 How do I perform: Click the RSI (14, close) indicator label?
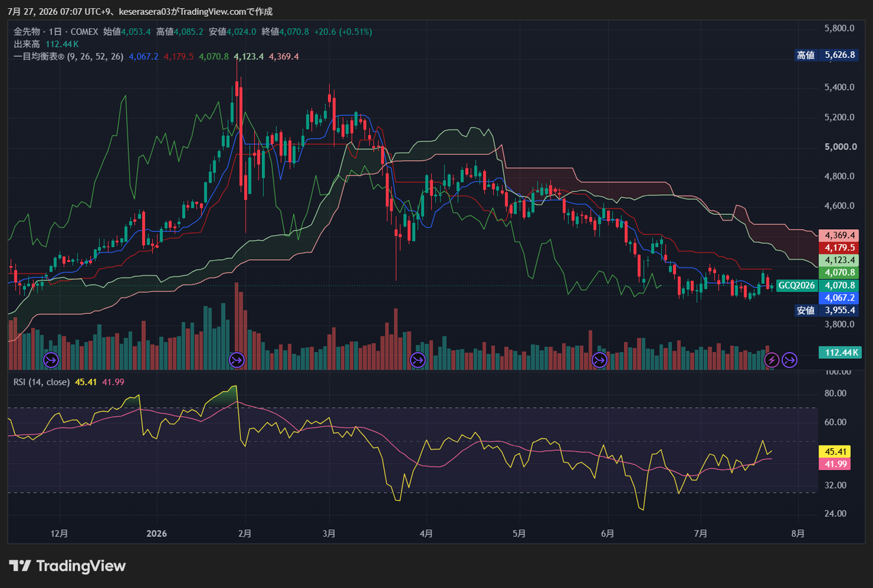click(x=42, y=382)
